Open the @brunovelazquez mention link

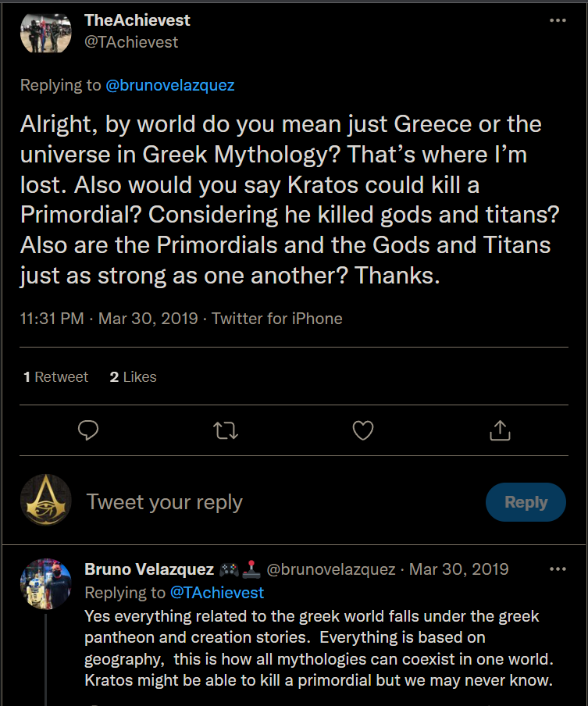coord(169,85)
